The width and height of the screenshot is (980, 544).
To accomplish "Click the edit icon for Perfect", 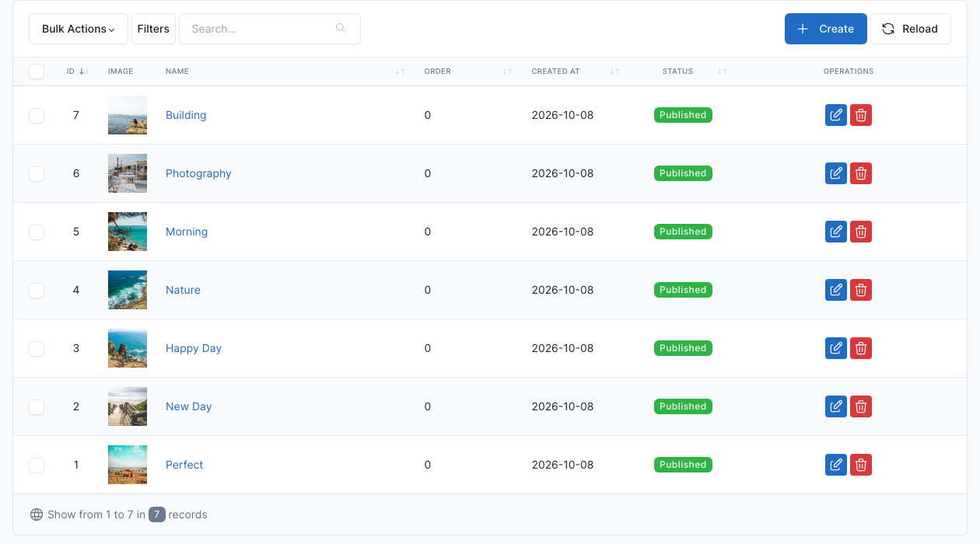I will point(836,465).
